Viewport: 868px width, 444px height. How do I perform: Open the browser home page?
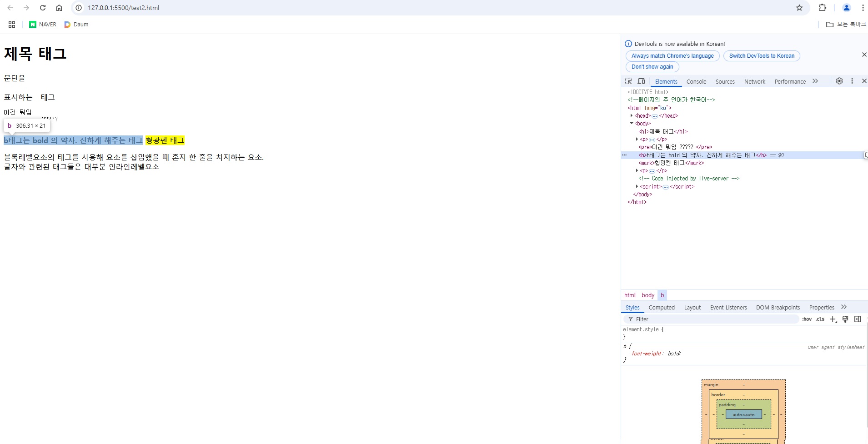pyautogui.click(x=59, y=8)
